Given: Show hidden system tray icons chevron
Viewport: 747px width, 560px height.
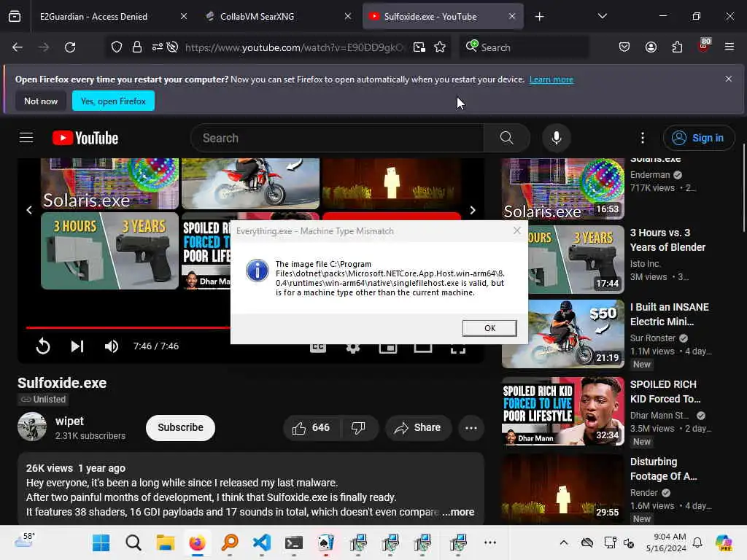Looking at the screenshot, I should [x=564, y=542].
